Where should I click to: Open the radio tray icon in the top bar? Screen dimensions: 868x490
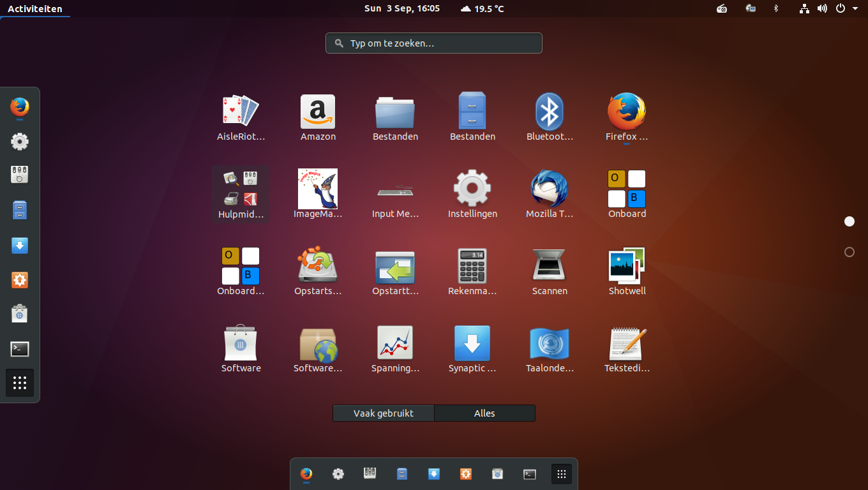pyautogui.click(x=722, y=8)
